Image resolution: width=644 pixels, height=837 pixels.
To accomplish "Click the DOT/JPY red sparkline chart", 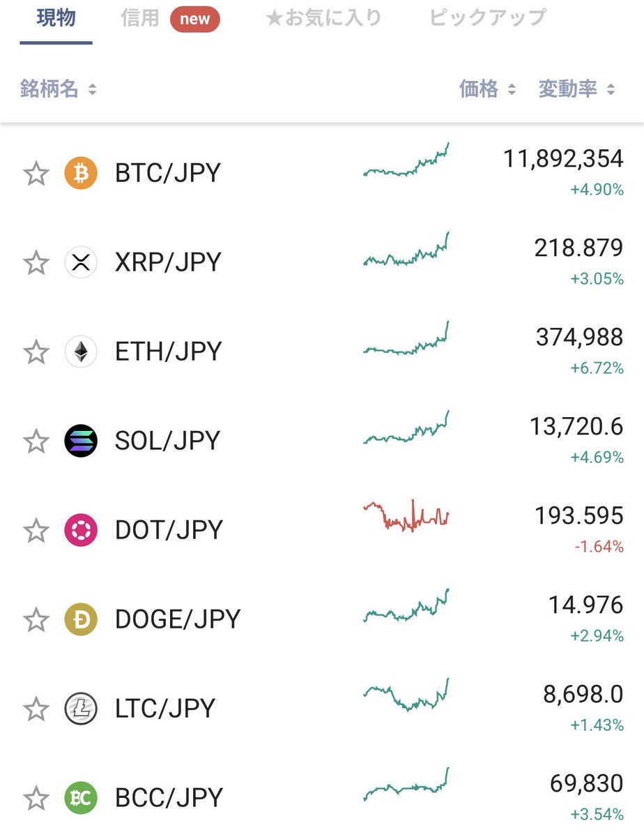I will point(406,516).
